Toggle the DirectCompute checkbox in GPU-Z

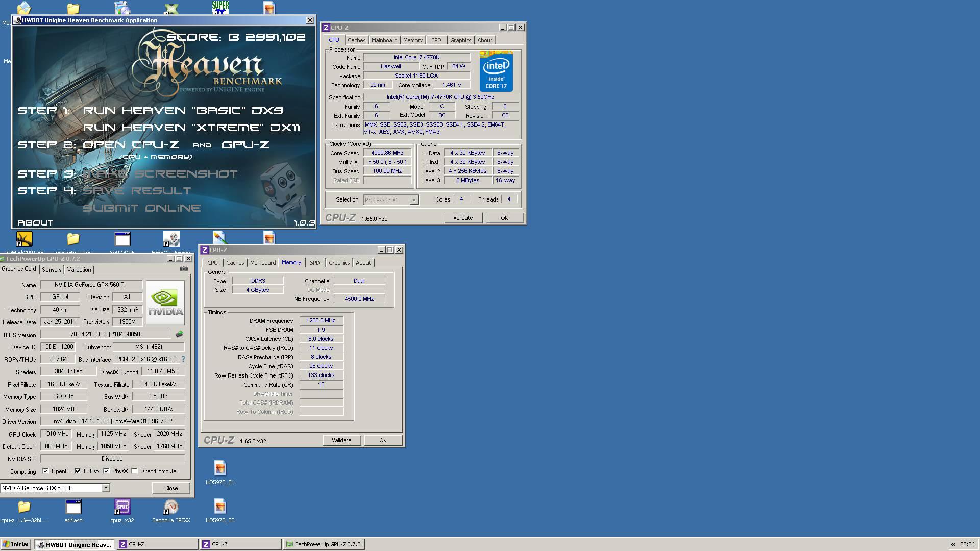click(x=135, y=471)
